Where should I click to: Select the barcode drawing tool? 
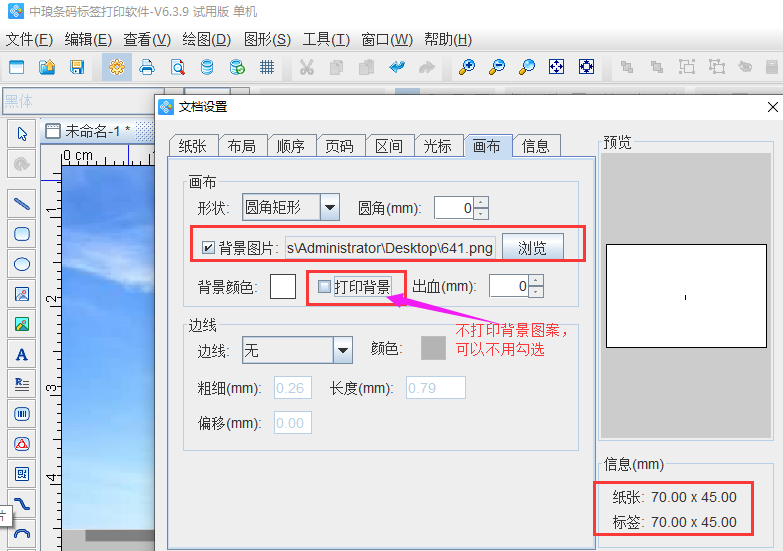tap(21, 414)
